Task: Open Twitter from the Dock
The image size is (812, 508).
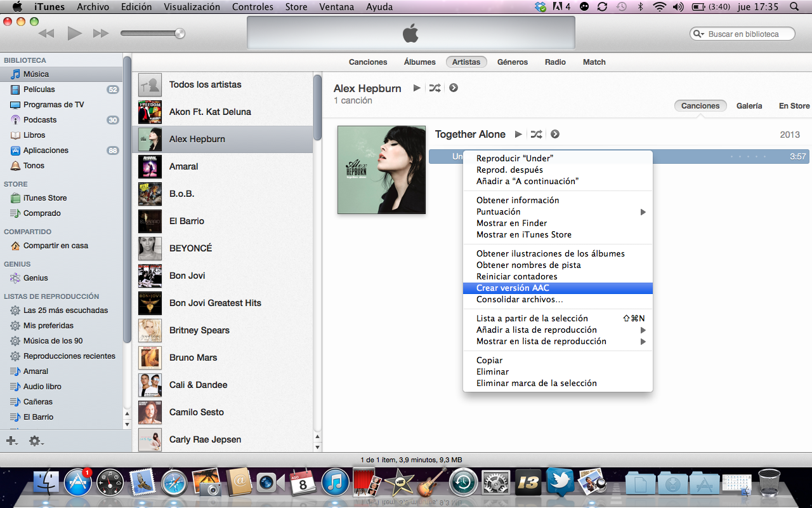Action: point(560,482)
